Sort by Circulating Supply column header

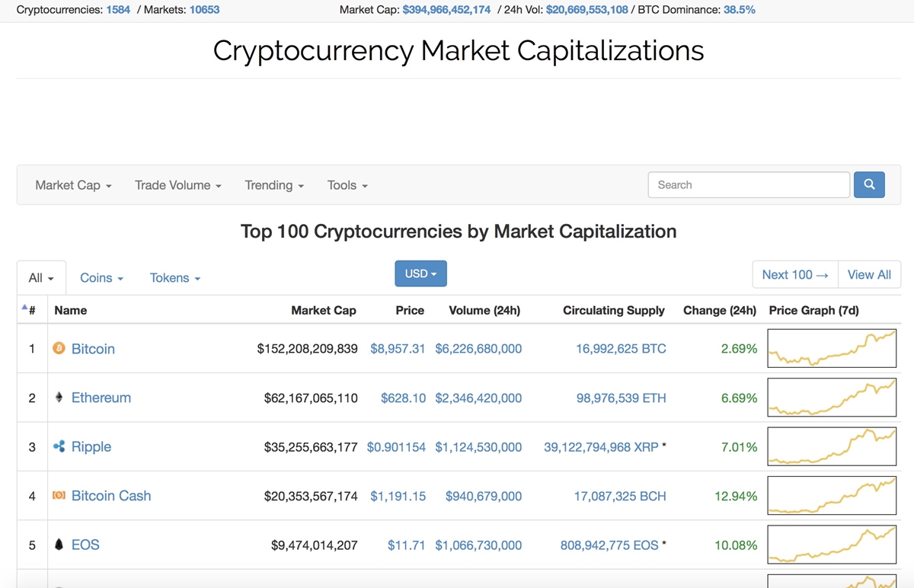(x=614, y=310)
